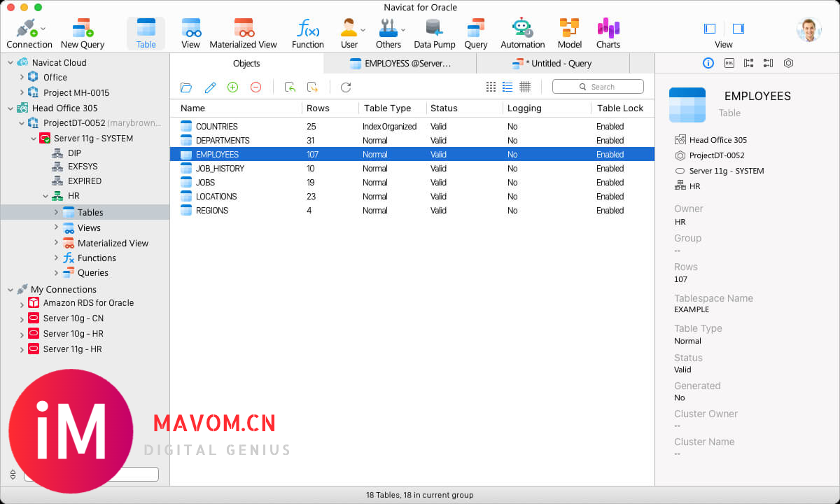840x504 pixels.
Task: Collapse the Navicat Cloud tree node
Action: [x=10, y=62]
